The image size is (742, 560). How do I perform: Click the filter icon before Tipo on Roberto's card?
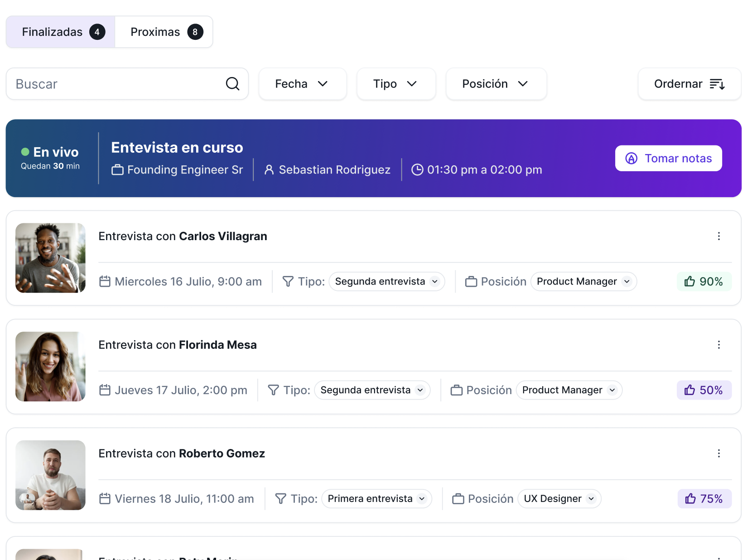coord(280,498)
